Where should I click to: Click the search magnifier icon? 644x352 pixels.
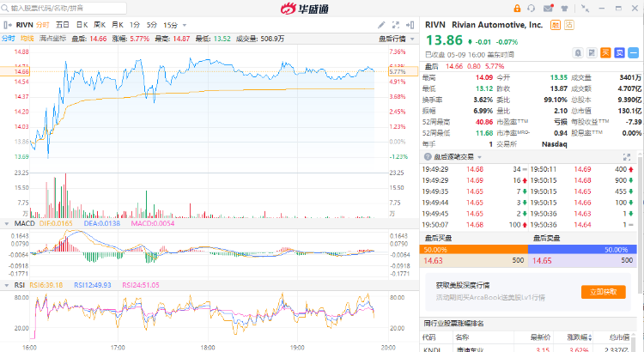click(x=5, y=9)
